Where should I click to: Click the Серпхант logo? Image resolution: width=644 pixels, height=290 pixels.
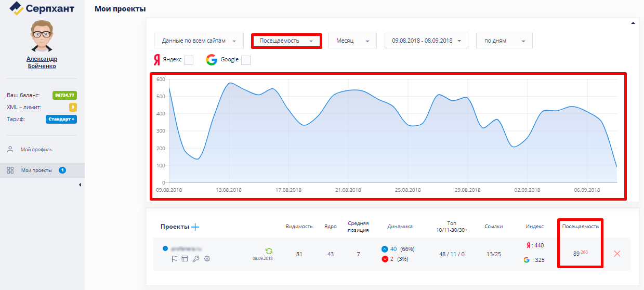point(42,8)
